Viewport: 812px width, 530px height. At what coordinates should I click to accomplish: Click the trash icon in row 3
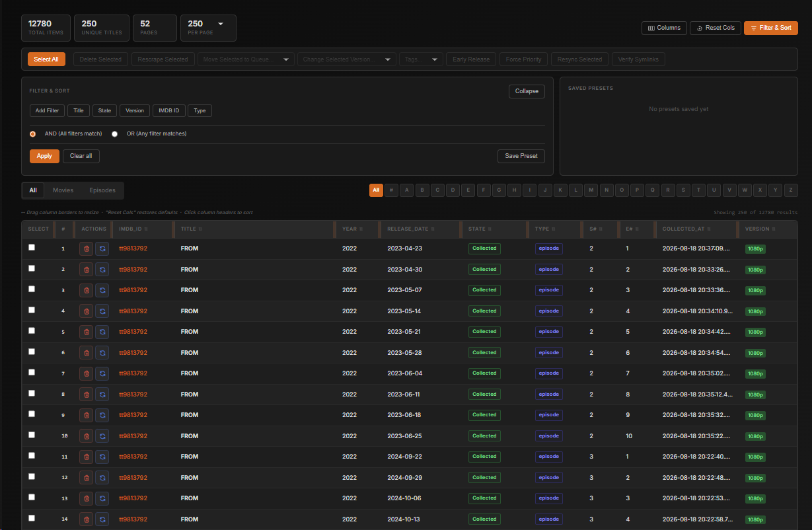point(86,290)
